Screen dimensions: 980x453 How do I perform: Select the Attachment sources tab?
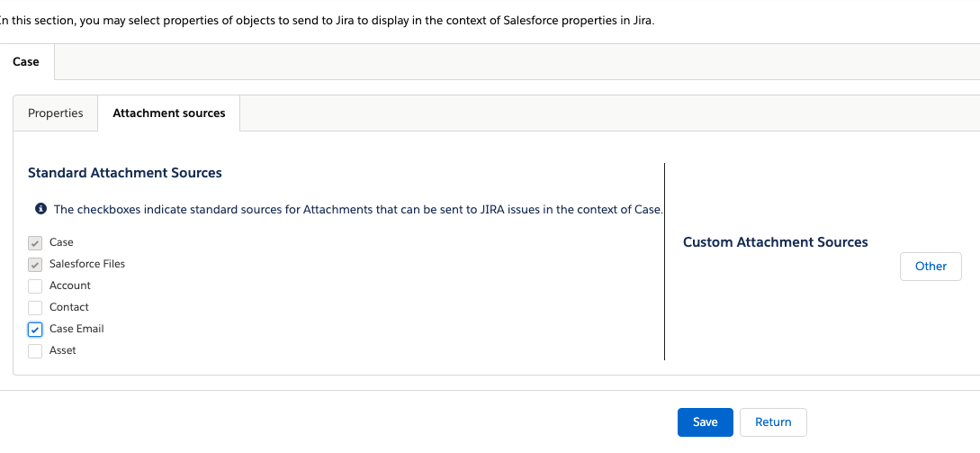[169, 113]
